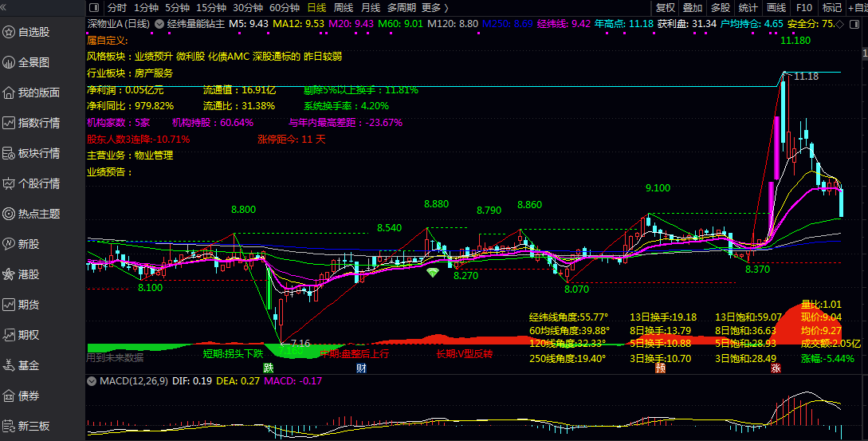The width and height of the screenshot is (868, 441).
Task: Click 机构持股：60.64% value
Action: (x=213, y=123)
